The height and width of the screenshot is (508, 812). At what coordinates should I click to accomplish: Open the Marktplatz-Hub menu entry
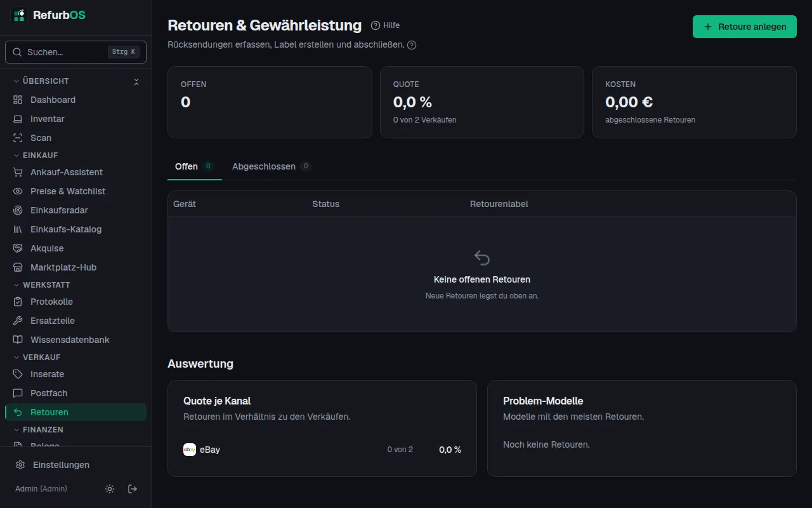75,267
